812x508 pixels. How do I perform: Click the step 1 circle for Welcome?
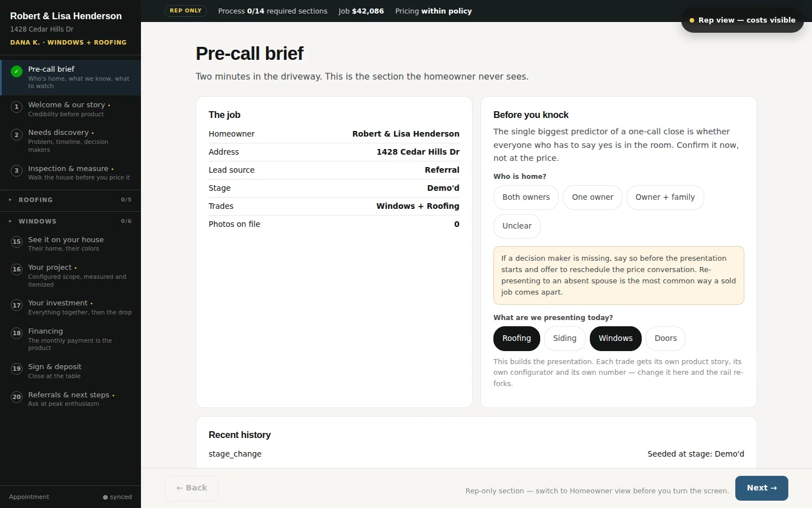[x=17, y=107]
